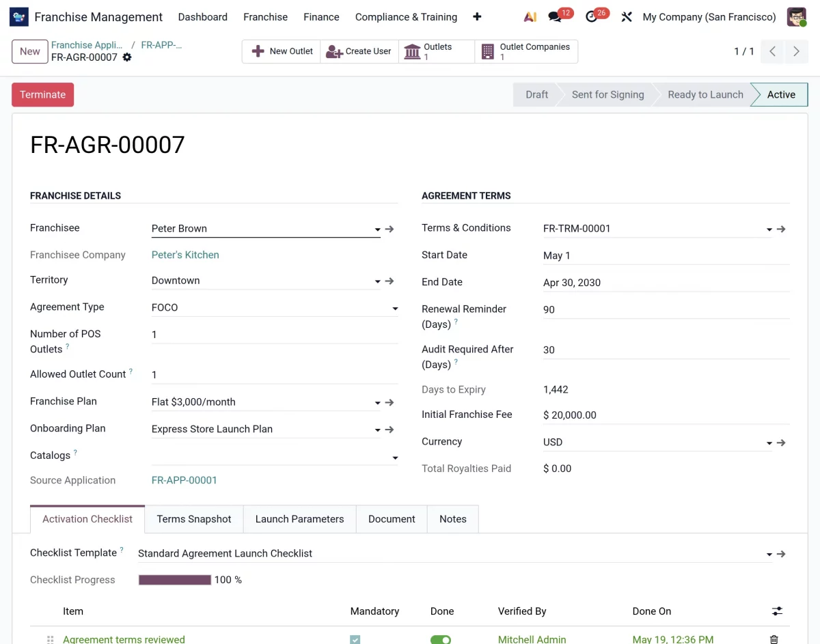Expand the Onboarding Plan dropdown

pyautogui.click(x=378, y=430)
